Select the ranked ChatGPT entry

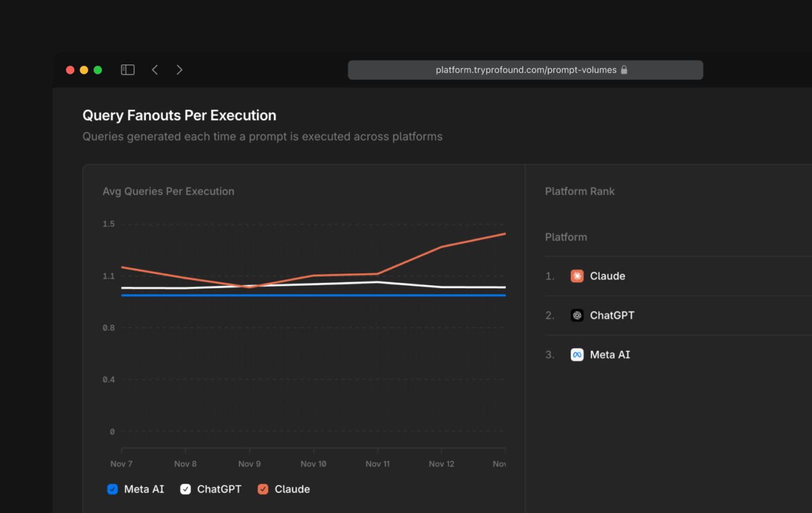[611, 315]
